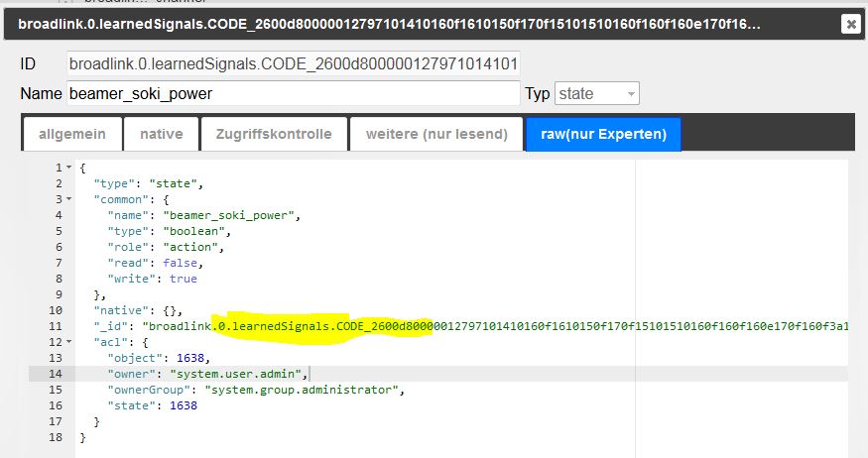Click line number 14 in the gutter

[56, 374]
